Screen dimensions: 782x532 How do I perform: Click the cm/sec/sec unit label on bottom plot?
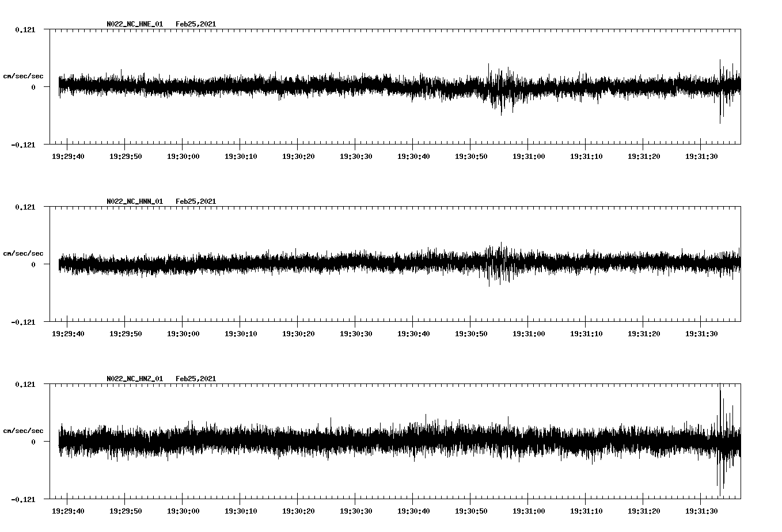24,430
